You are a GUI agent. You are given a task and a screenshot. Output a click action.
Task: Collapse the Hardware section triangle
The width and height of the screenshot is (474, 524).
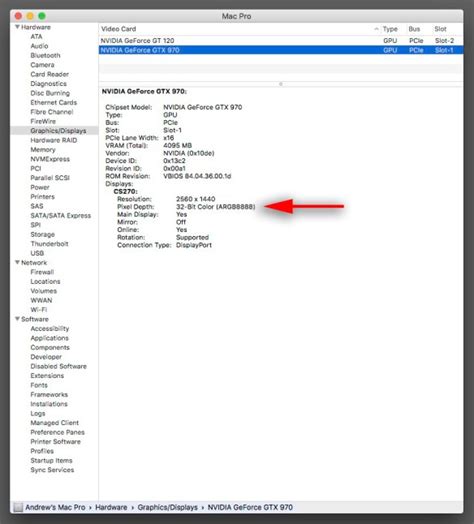17,27
